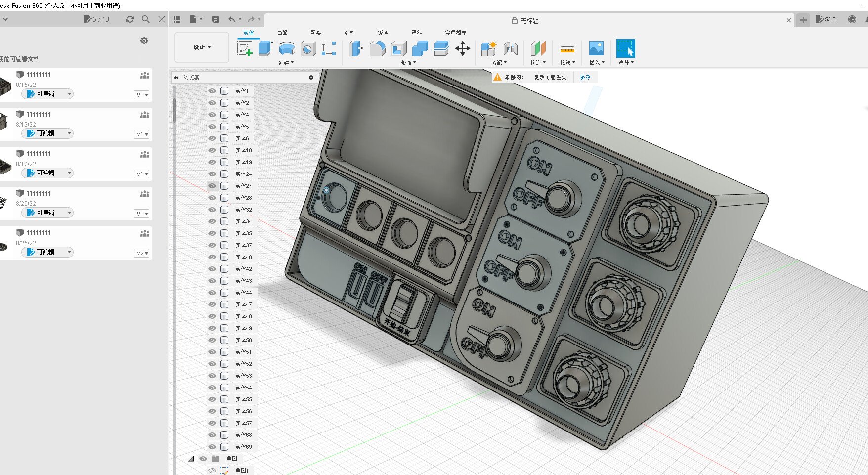Select the Fillet tool
868x475 pixels.
pos(377,48)
